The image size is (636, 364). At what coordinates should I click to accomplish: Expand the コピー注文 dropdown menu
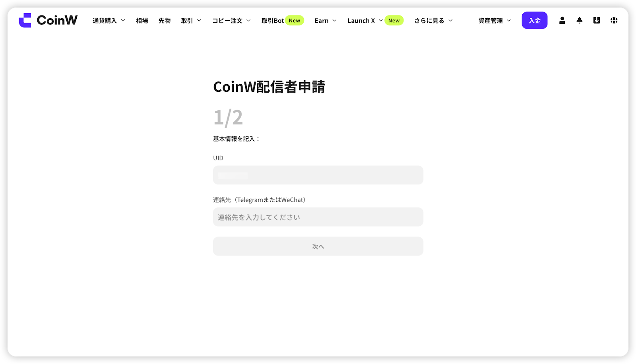point(231,21)
